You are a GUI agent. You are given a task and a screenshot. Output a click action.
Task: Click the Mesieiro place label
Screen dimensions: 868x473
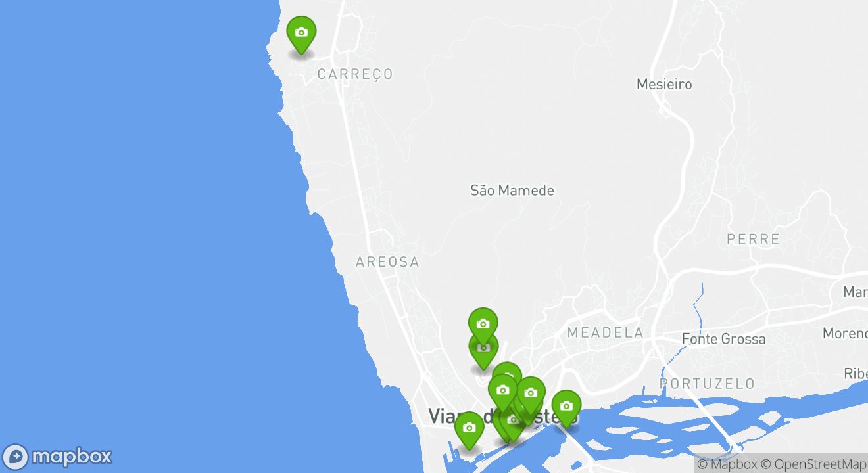(x=664, y=84)
